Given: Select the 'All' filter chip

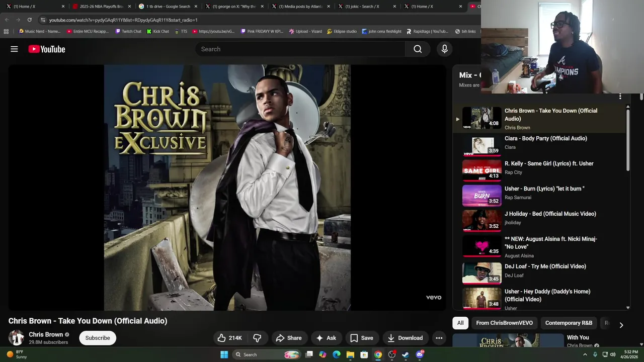Looking at the screenshot, I should [x=460, y=323].
